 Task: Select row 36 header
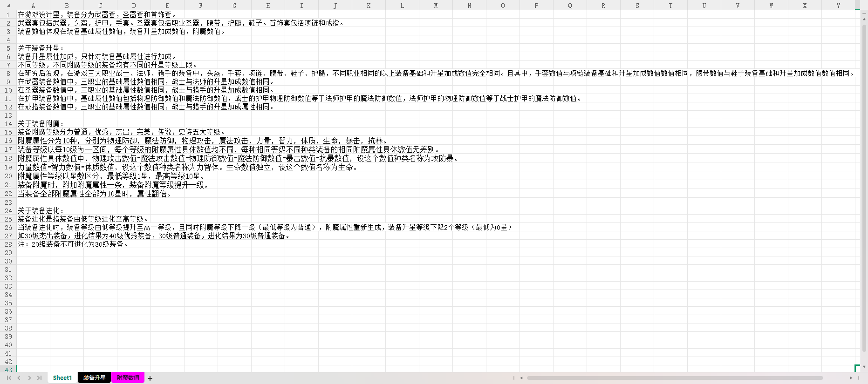coord(8,311)
